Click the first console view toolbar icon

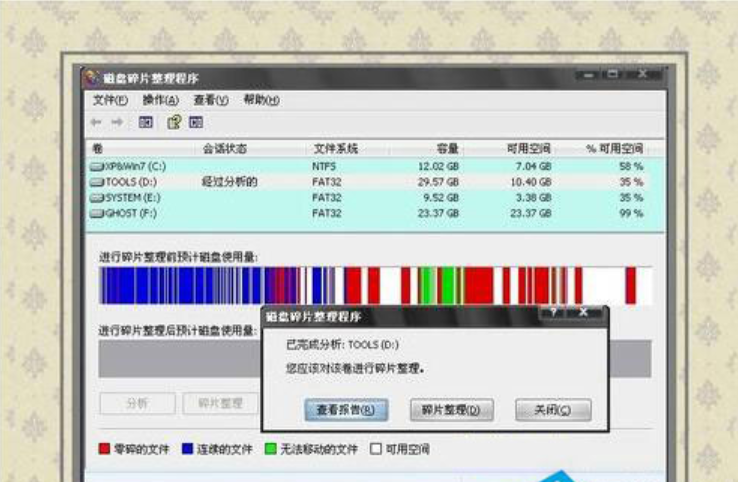tap(146, 122)
